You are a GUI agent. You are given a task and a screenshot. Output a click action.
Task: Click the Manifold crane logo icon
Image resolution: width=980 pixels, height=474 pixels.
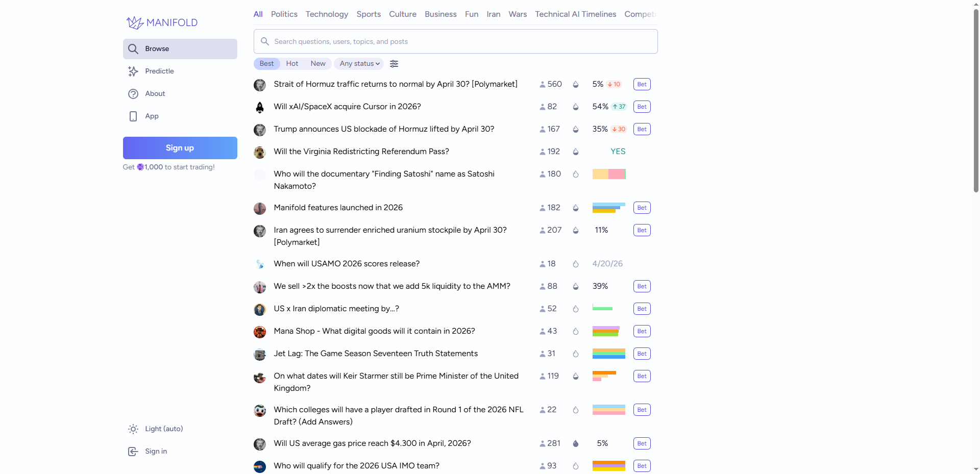[135, 22]
